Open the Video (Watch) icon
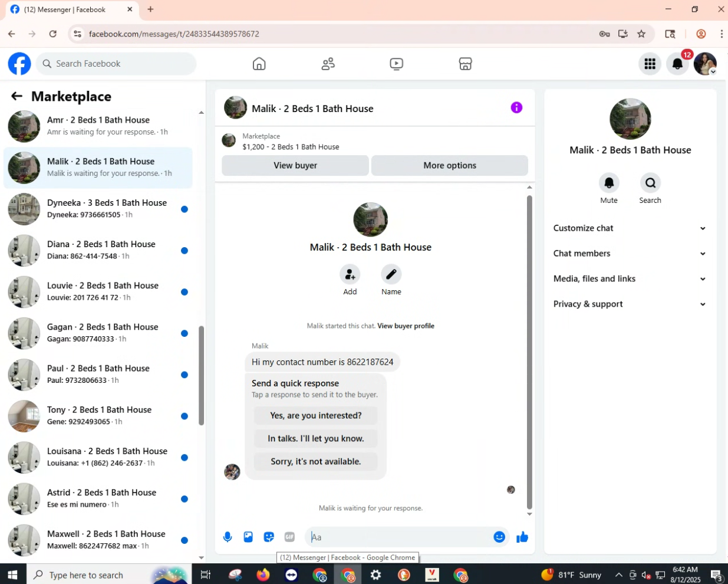This screenshot has width=728, height=584. point(397,64)
